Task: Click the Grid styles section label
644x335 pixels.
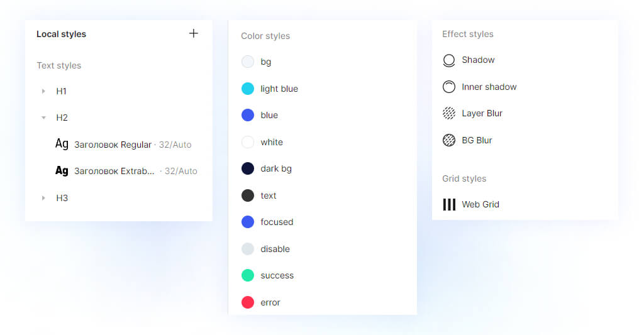Action: (x=464, y=178)
